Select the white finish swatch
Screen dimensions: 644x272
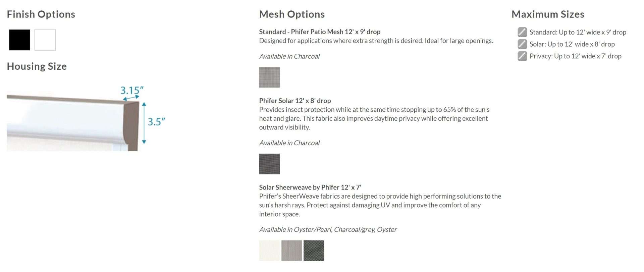pos(45,40)
